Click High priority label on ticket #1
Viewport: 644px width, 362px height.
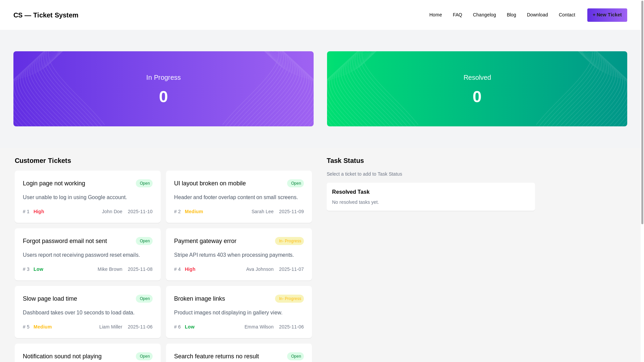coord(39,212)
